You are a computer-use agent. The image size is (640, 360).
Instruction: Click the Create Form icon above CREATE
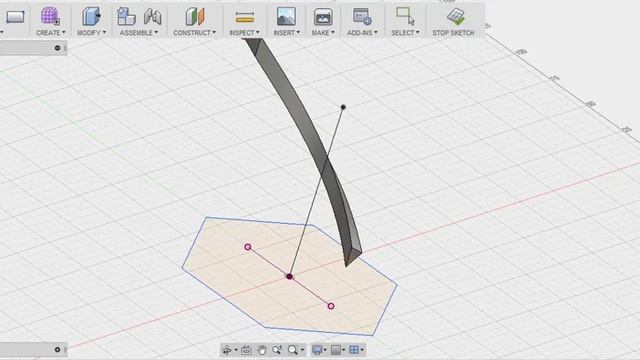click(50, 16)
